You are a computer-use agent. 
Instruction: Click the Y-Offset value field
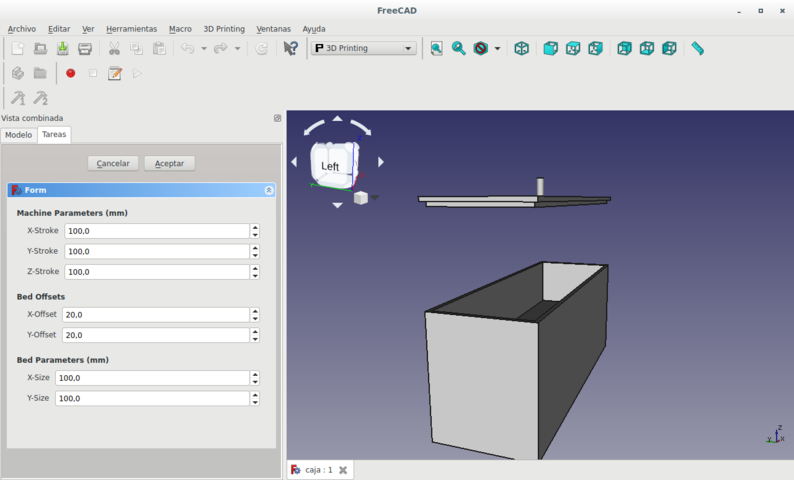[156, 335]
